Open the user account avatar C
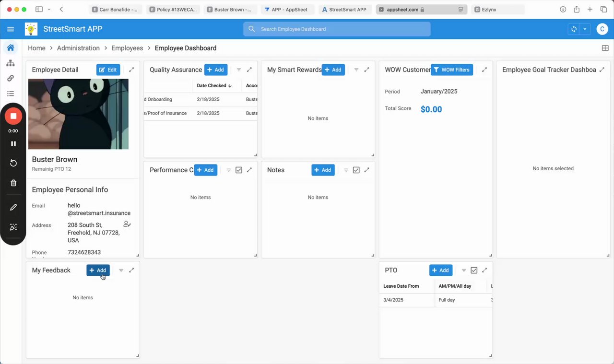This screenshot has height=364, width=614. (x=602, y=29)
